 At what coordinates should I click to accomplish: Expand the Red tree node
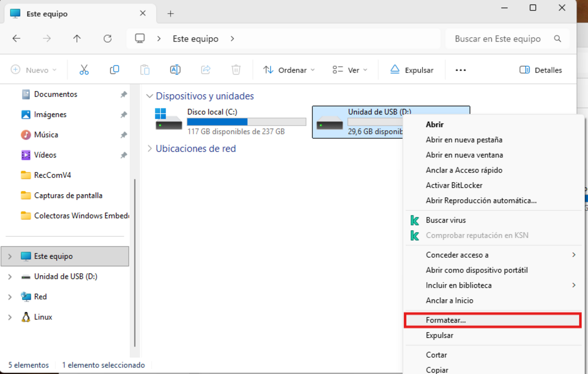pyautogui.click(x=10, y=297)
